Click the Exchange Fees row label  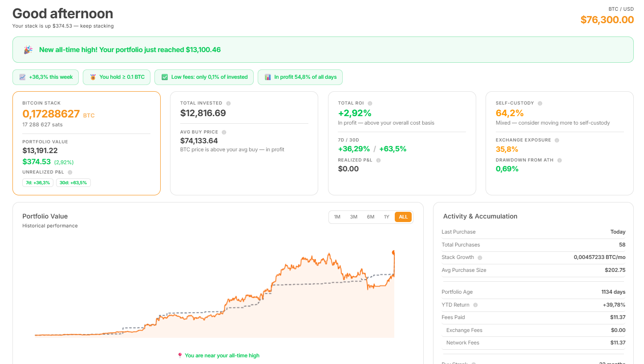click(464, 330)
